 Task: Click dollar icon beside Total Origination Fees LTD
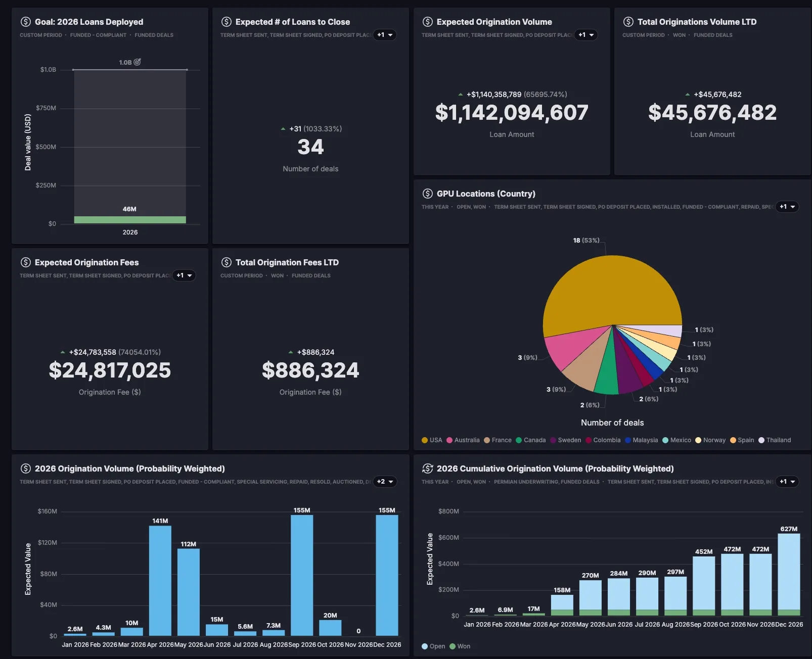point(227,262)
